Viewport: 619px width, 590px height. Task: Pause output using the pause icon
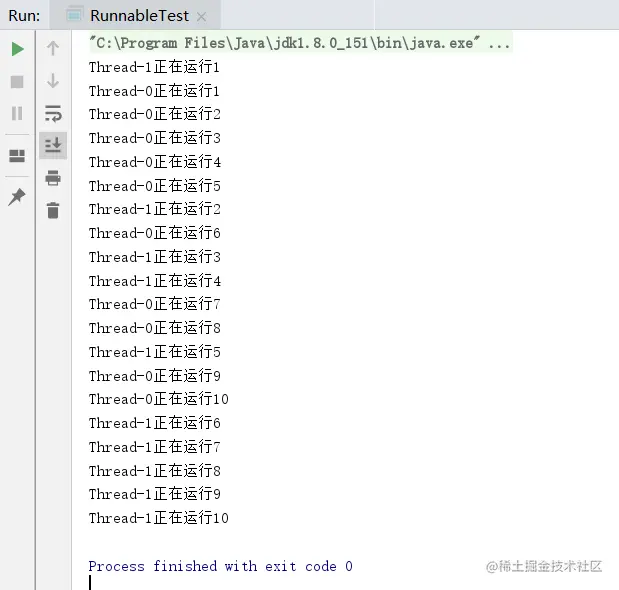pyautogui.click(x=17, y=113)
